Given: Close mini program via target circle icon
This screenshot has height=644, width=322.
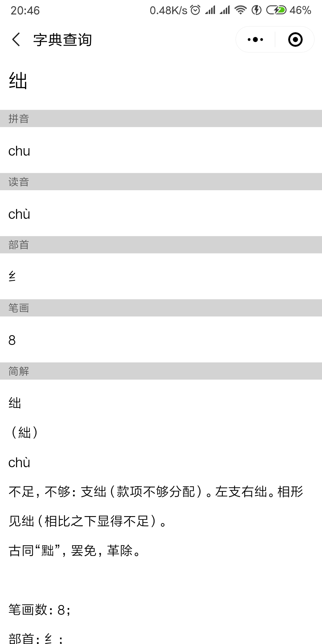Looking at the screenshot, I should [295, 39].
